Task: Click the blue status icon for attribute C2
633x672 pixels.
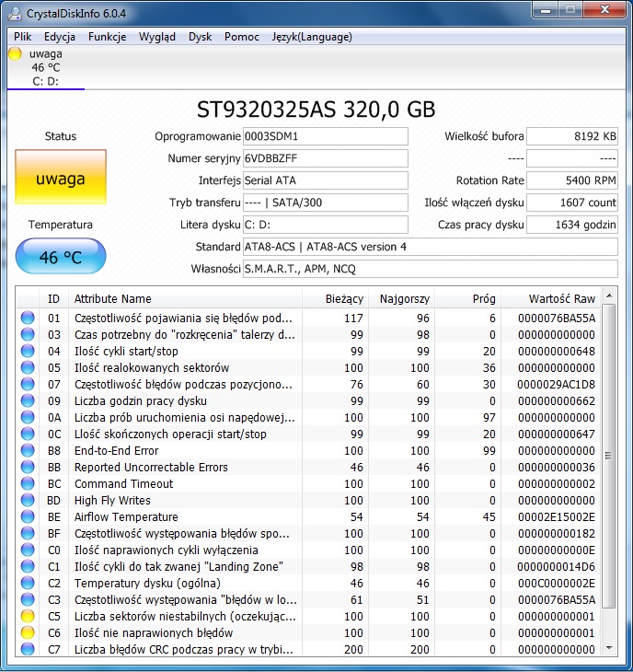Action: tap(28, 583)
